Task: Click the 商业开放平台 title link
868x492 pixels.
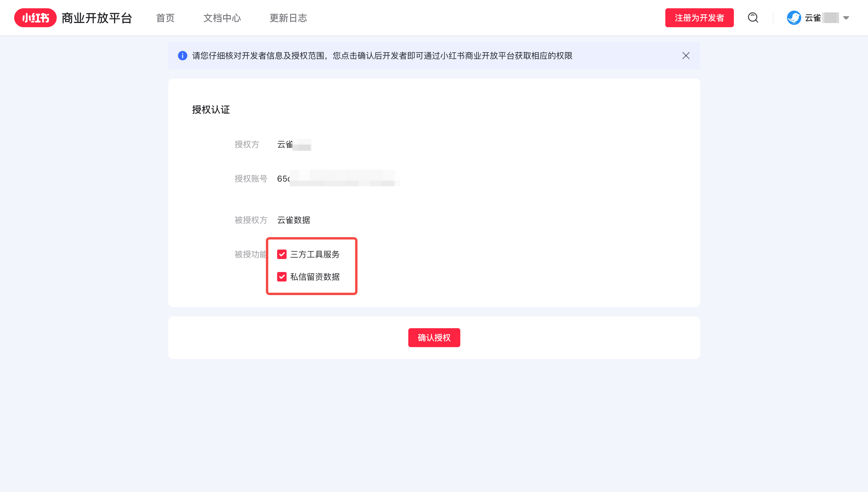Action: [x=97, y=17]
